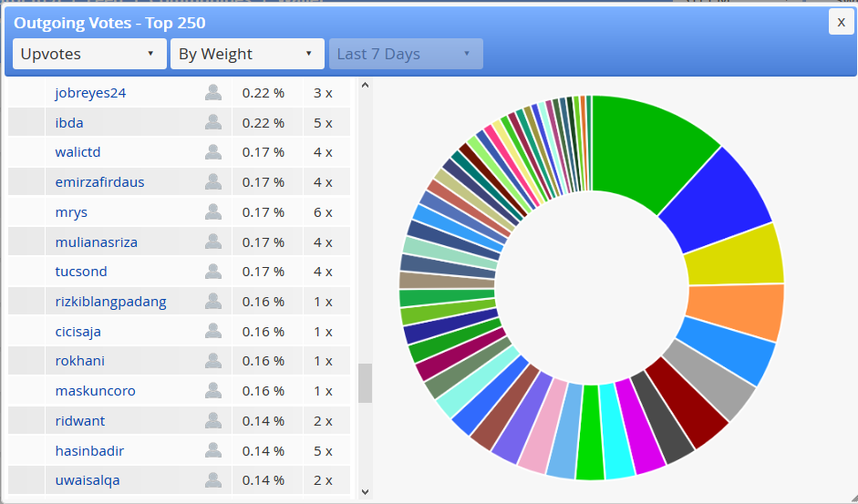Open the ridwant account link

pos(80,421)
